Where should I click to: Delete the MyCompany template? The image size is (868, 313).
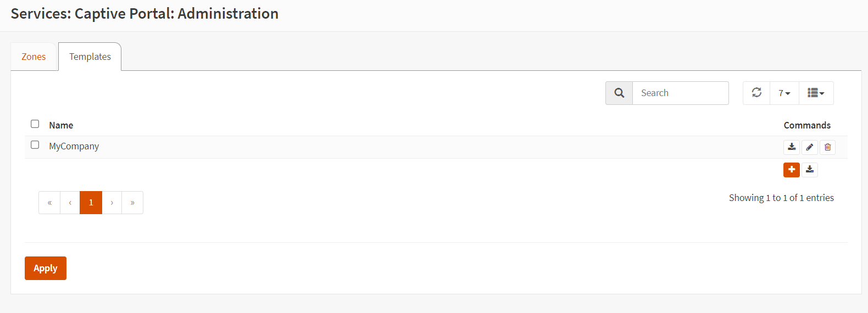pyautogui.click(x=828, y=147)
